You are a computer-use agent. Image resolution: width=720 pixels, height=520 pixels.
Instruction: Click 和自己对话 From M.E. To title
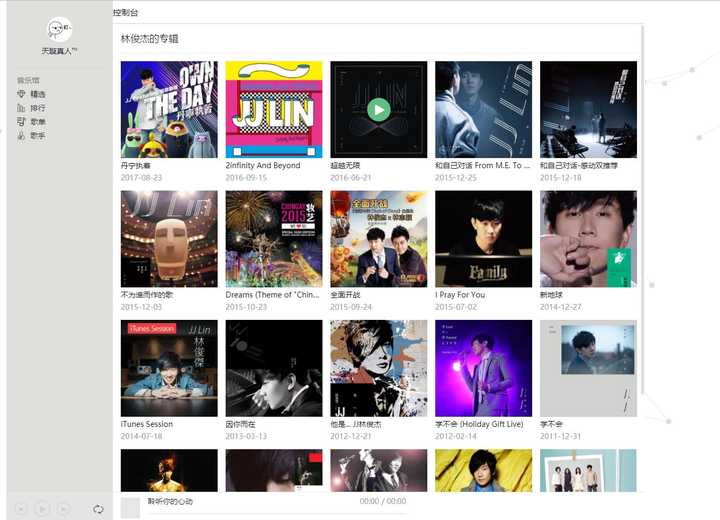pos(483,165)
